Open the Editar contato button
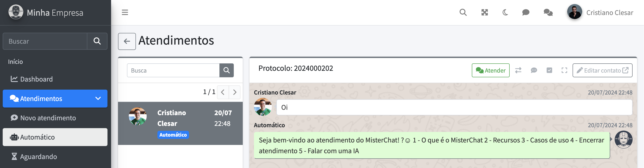The image size is (644, 168). [x=602, y=71]
